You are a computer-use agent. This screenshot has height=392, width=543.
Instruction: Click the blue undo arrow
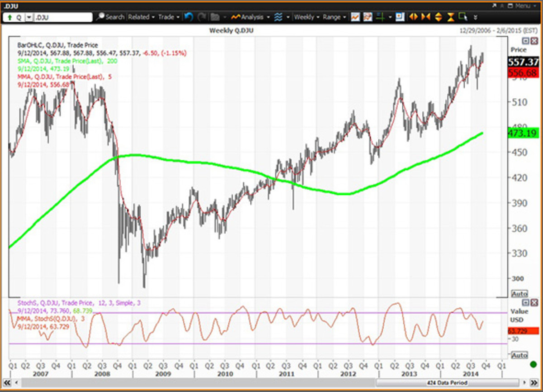coord(189,17)
